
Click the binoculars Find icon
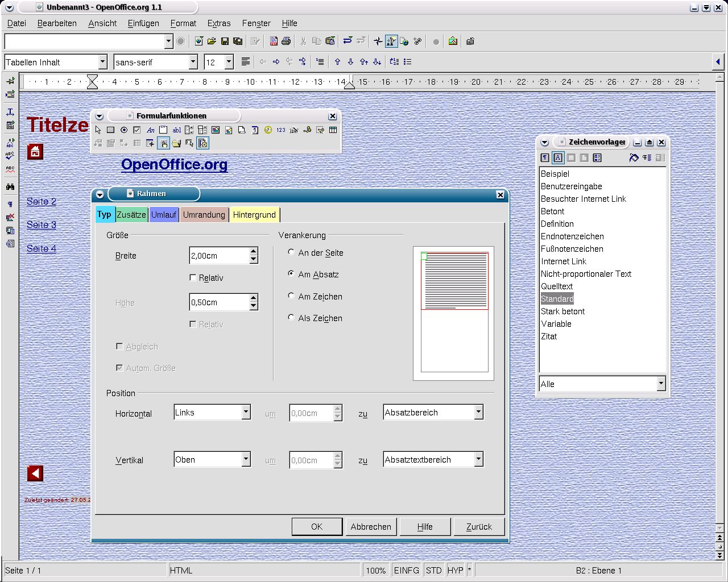[10, 187]
